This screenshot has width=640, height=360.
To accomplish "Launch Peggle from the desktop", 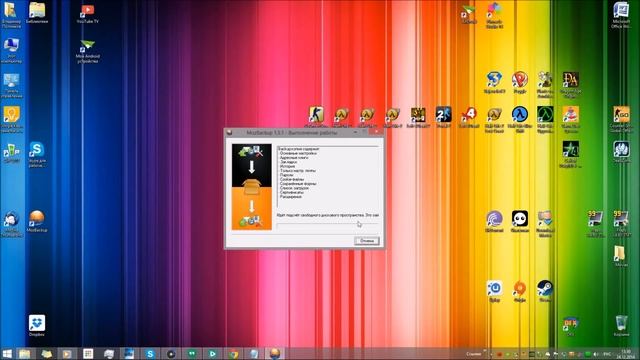I will coord(520,82).
